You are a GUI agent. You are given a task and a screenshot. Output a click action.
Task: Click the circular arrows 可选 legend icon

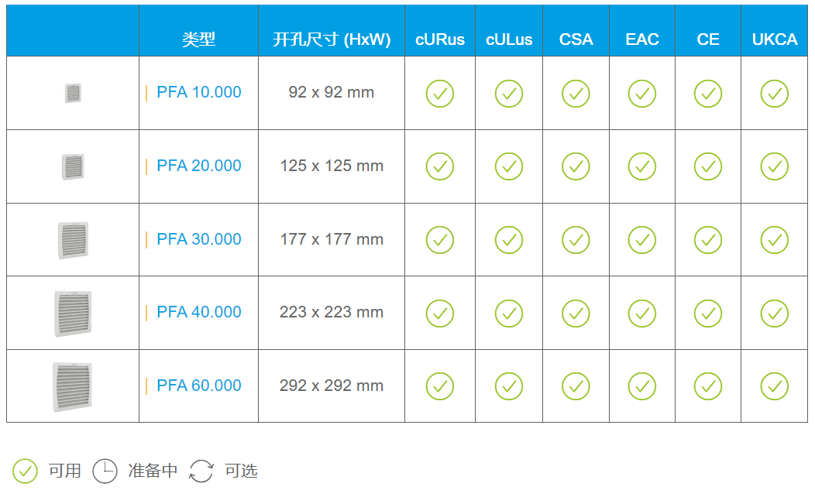(x=201, y=471)
